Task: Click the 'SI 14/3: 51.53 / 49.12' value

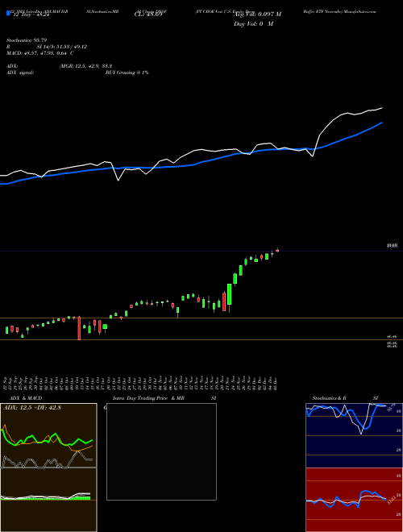Action: 62,47
